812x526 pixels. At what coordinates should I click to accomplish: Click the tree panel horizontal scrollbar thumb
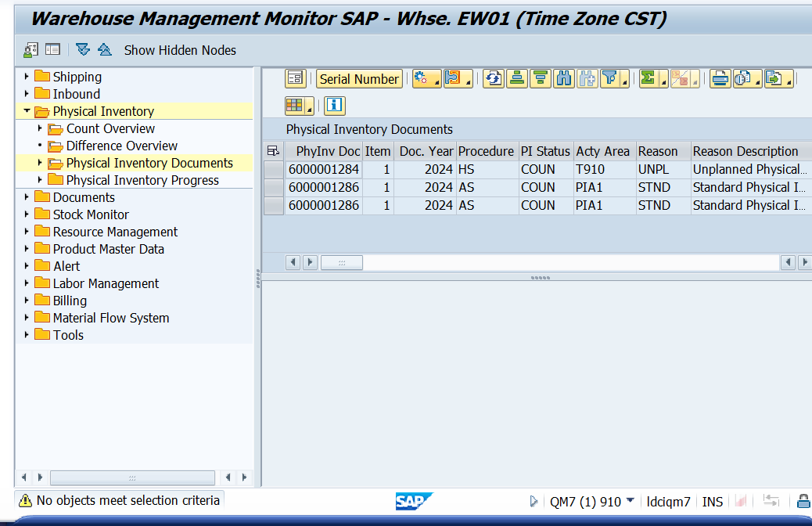(132, 477)
